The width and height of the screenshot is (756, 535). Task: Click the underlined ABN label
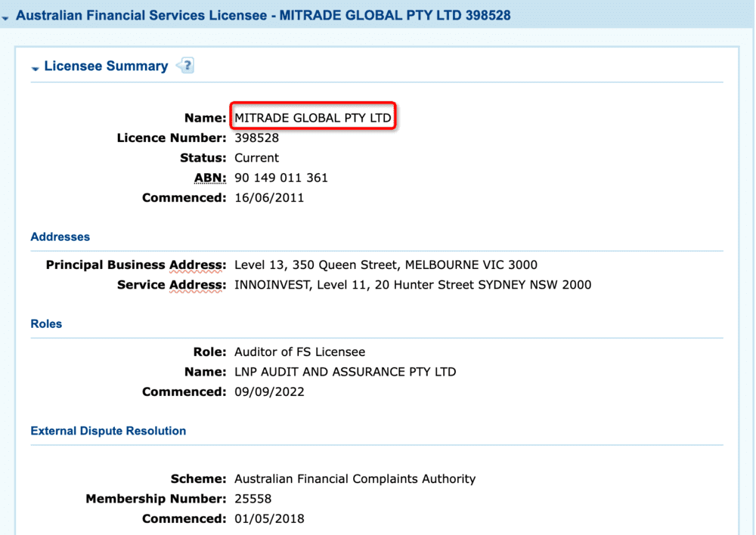click(x=209, y=178)
